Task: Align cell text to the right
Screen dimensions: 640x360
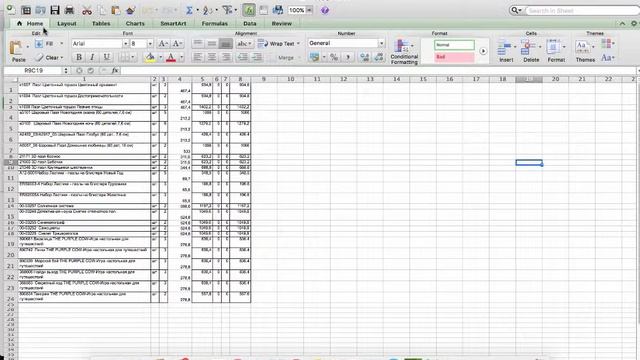Action: click(226, 57)
